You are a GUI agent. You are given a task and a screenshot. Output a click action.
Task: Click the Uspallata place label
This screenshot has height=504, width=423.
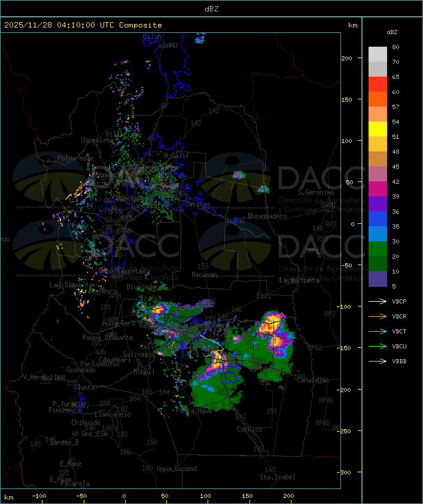(x=97, y=140)
